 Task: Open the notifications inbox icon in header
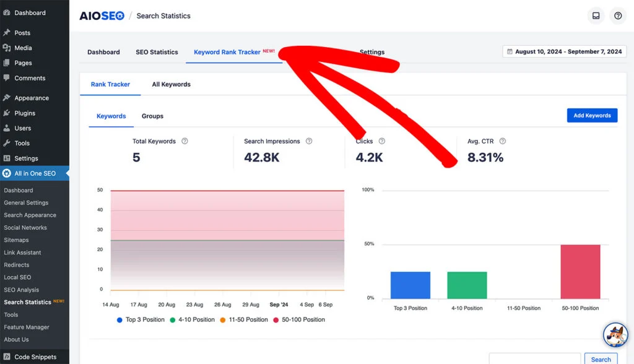click(596, 16)
